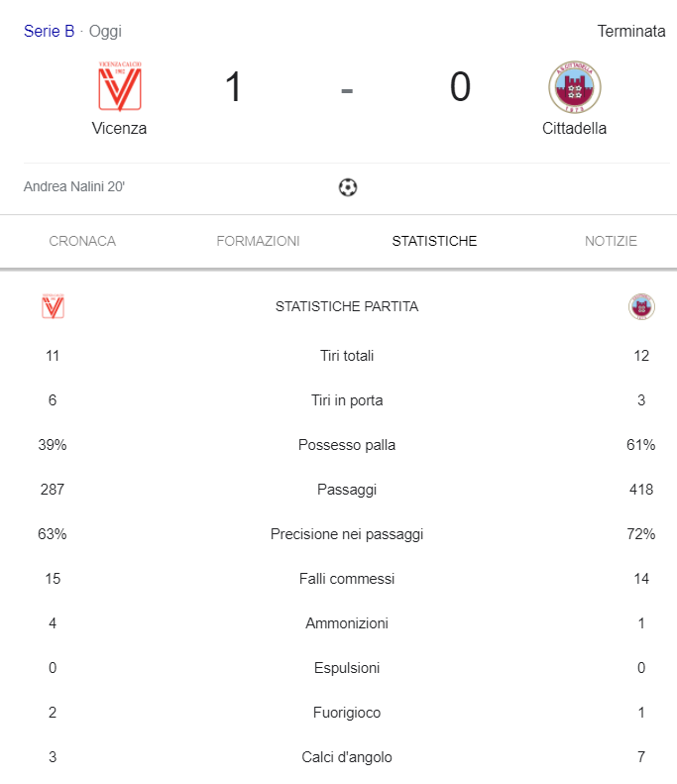Click the soccer ball goal icon
Screen dimensions: 677x784
[x=348, y=187]
